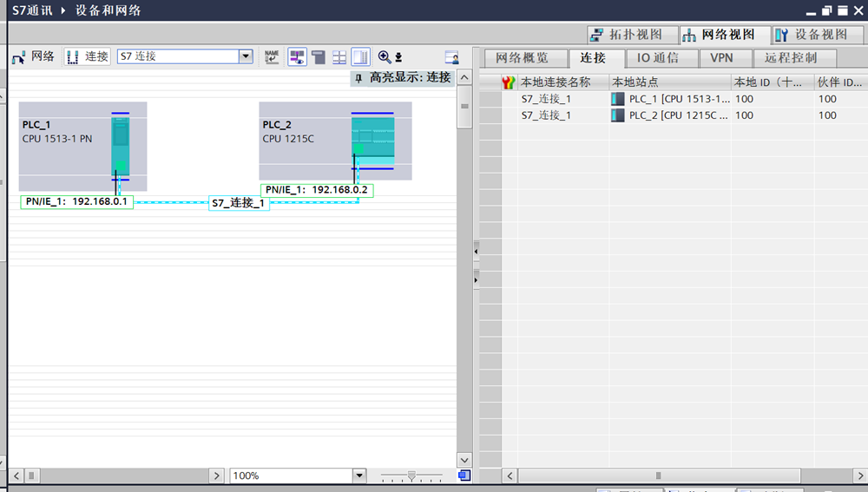Click the S7_连接_1 connection label
This screenshot has width=868, height=492.
pyautogui.click(x=239, y=203)
